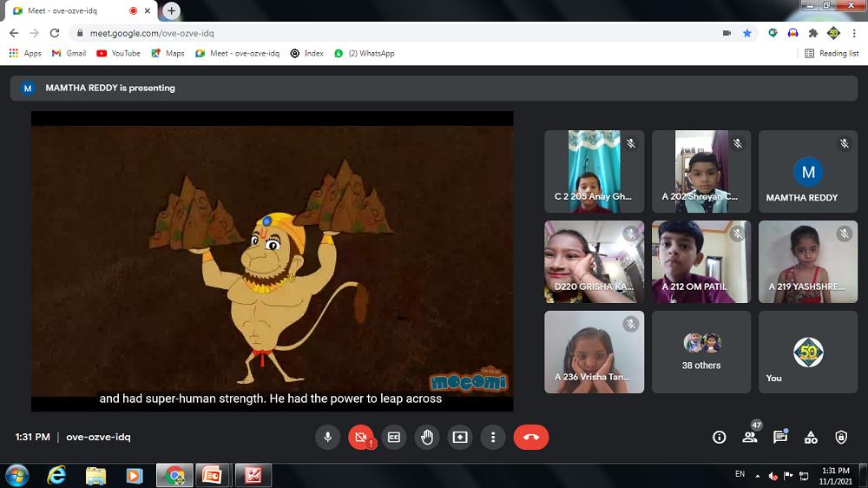The image size is (868, 488).
Task: Open a new browser tab
Action: tap(172, 11)
